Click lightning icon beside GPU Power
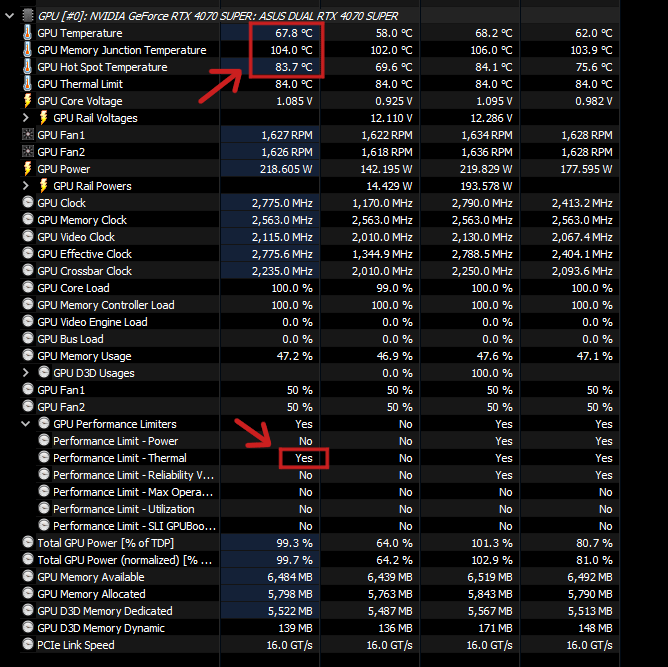Screen dimensions: 668x667 (x=28, y=169)
